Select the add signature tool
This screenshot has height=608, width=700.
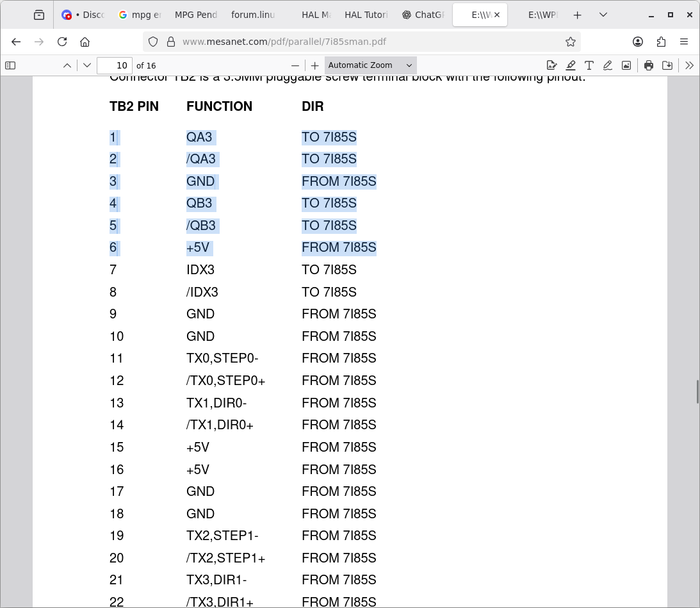[x=551, y=65]
